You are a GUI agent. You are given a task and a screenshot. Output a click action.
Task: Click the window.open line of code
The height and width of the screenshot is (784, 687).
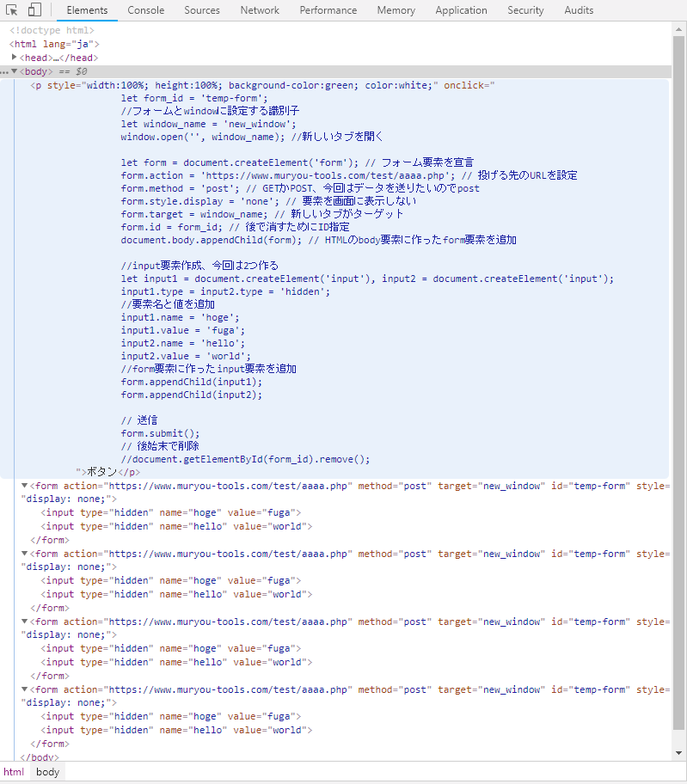252,137
